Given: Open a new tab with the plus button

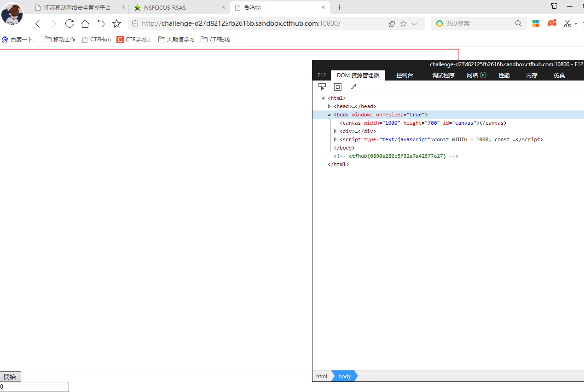Looking at the screenshot, I should [339, 7].
